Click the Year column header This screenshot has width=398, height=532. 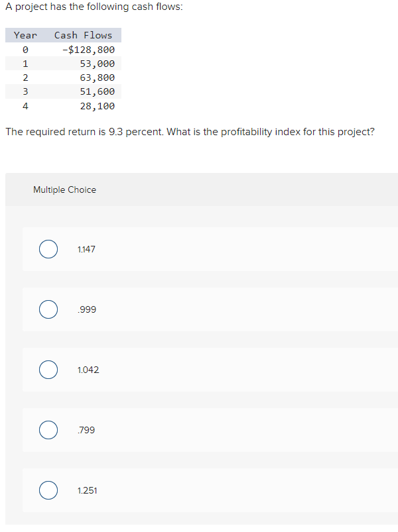point(25,35)
